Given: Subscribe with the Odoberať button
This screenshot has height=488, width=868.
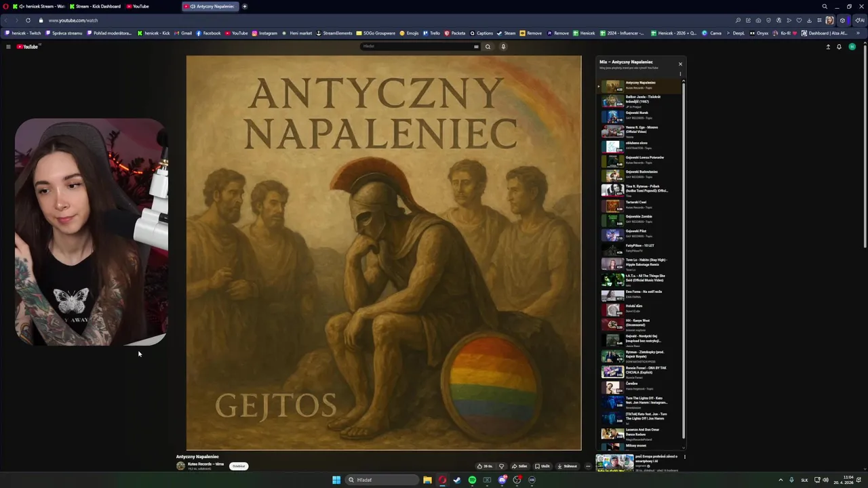Looking at the screenshot, I should (x=239, y=466).
